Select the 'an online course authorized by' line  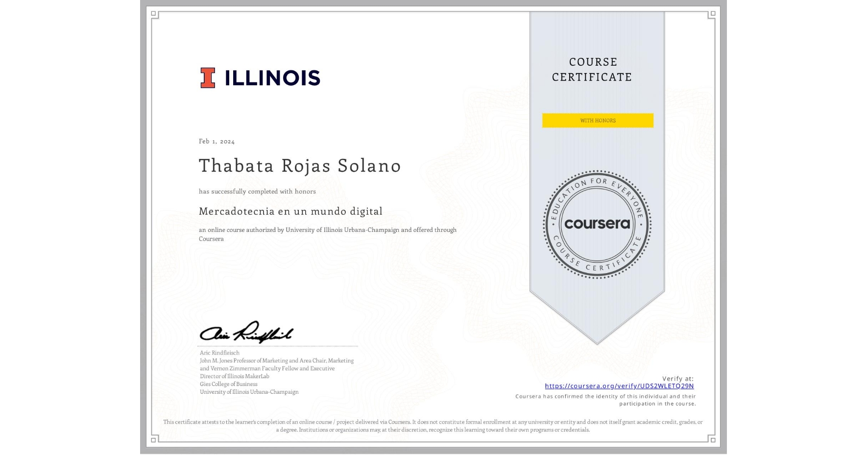point(328,230)
